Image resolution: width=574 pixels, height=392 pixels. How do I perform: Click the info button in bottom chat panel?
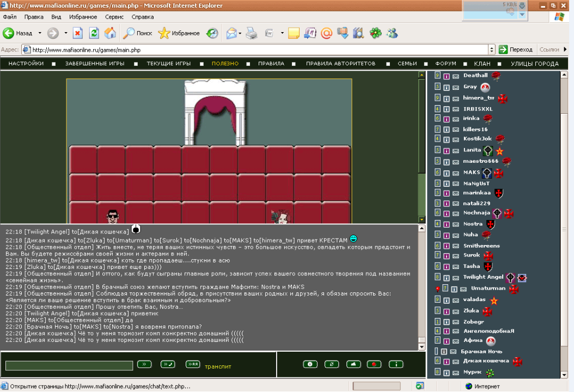tap(396, 364)
